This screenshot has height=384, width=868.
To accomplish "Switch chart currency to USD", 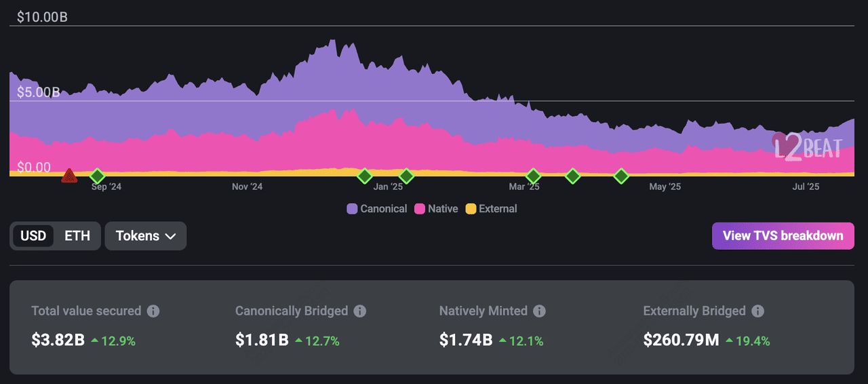I will (33, 236).
